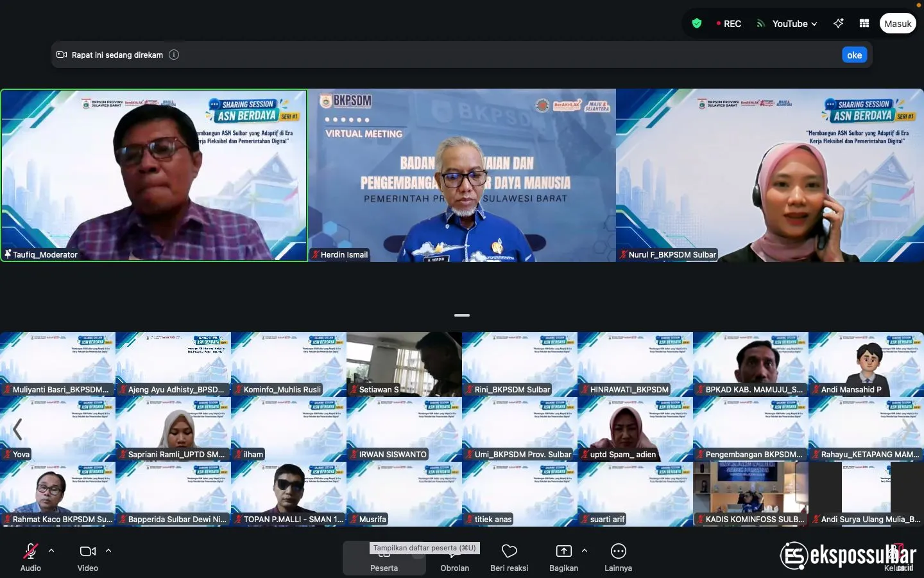The image size is (924, 578).
Task: Select the suarti arif participant tile
Action: [635, 494]
